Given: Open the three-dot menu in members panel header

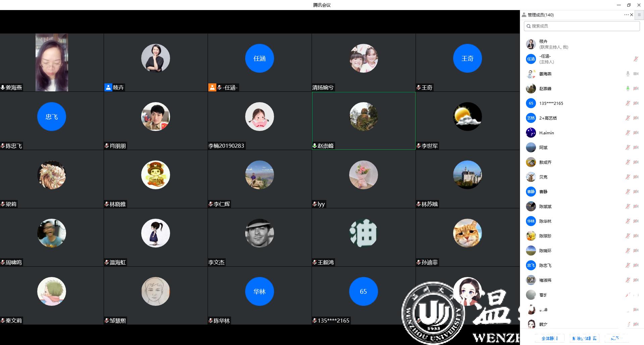Looking at the screenshot, I should coord(626,15).
